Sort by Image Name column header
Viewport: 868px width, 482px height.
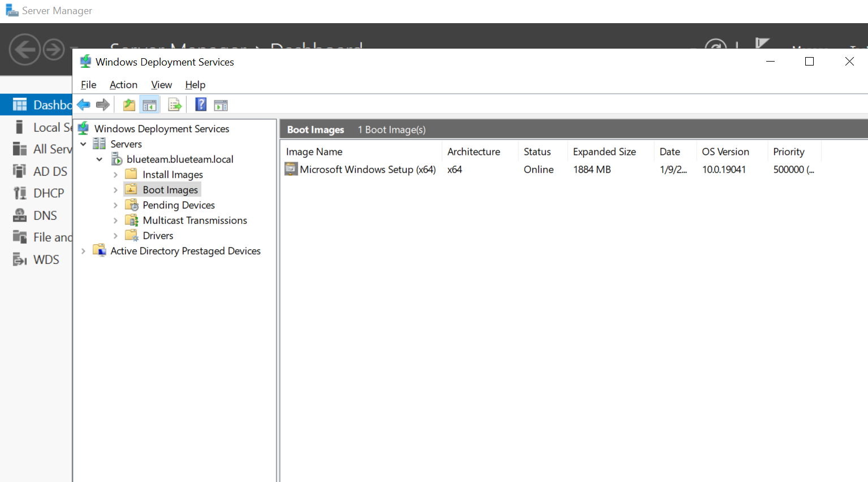click(x=361, y=151)
